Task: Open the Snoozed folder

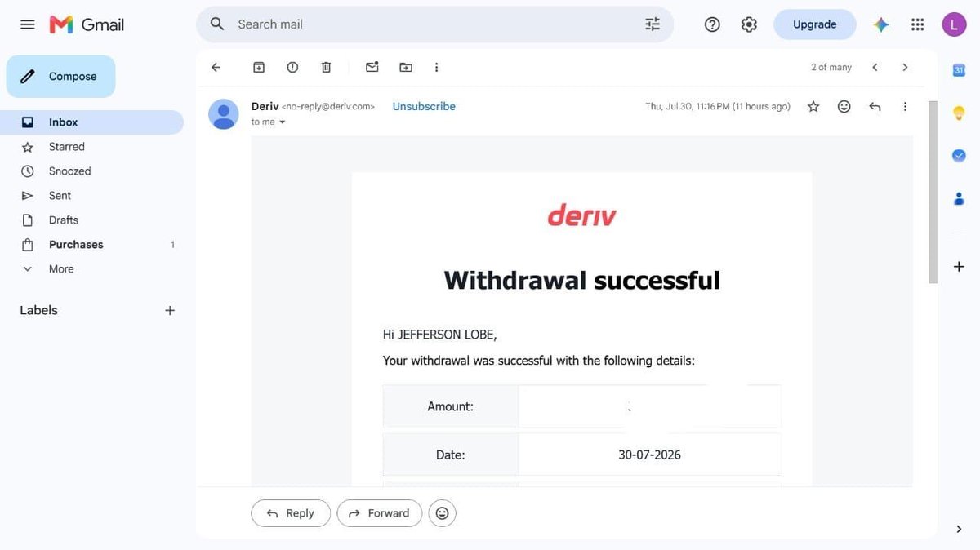Action: (x=91, y=171)
